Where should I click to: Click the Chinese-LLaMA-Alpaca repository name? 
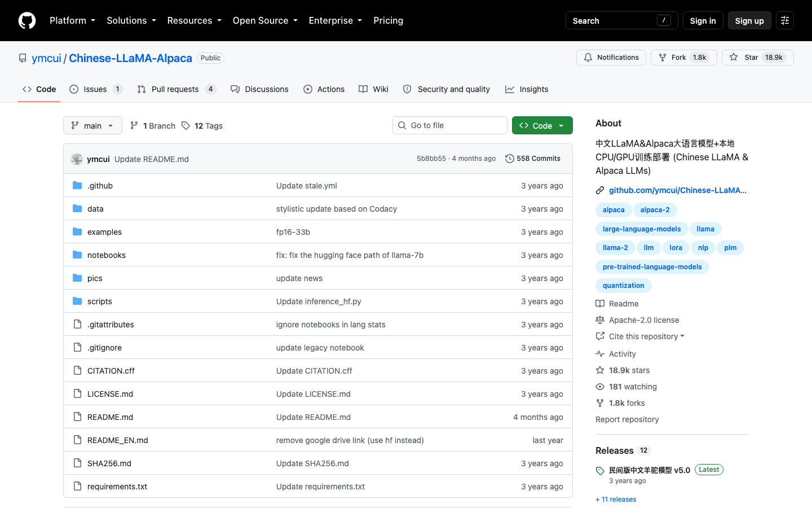click(x=130, y=58)
